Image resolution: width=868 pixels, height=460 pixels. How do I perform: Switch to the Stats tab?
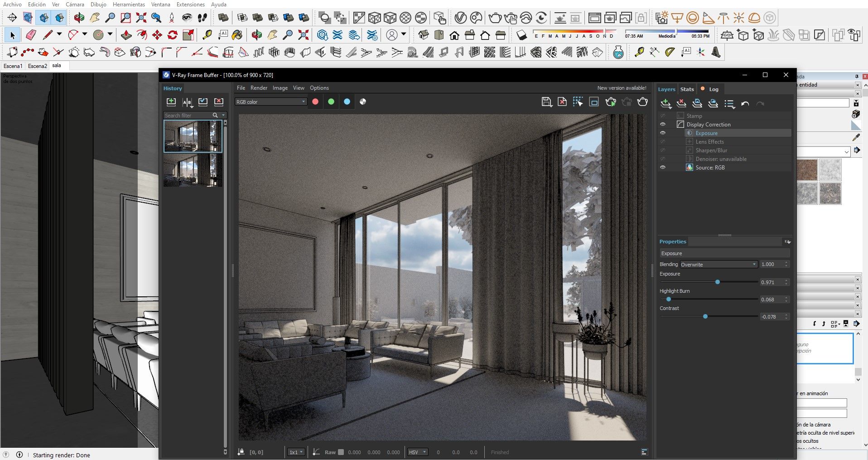(x=687, y=89)
